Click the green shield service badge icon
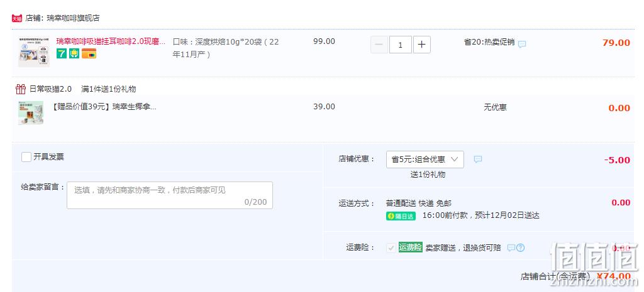644x292 pixels. [x=74, y=53]
